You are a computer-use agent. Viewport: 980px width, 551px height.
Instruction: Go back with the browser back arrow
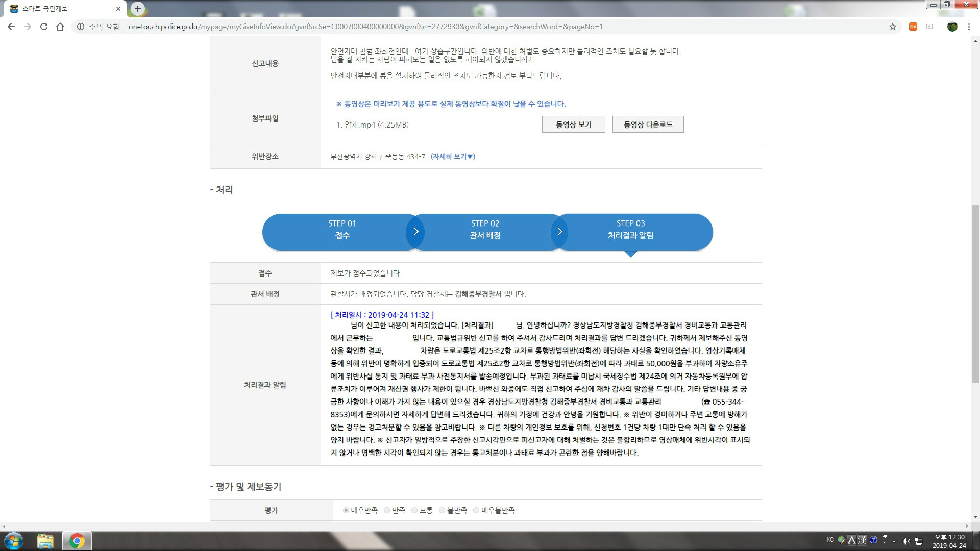(11, 27)
